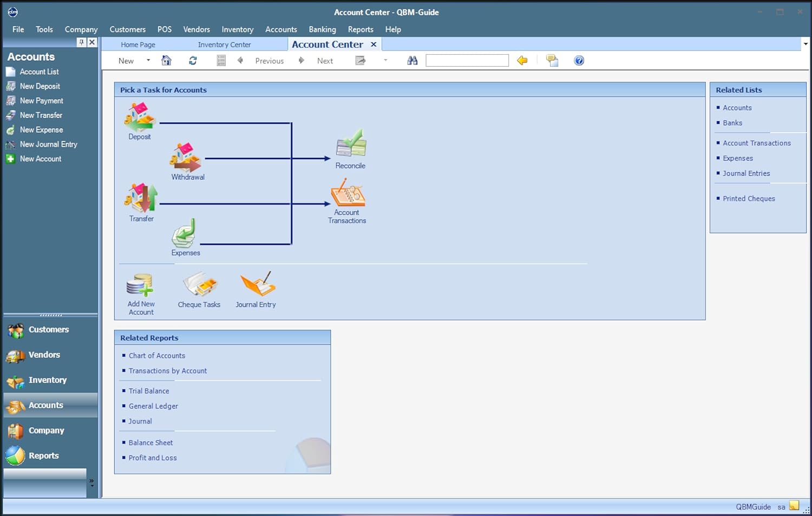
Task: Toggle the sidebar pin button
Action: (x=81, y=42)
